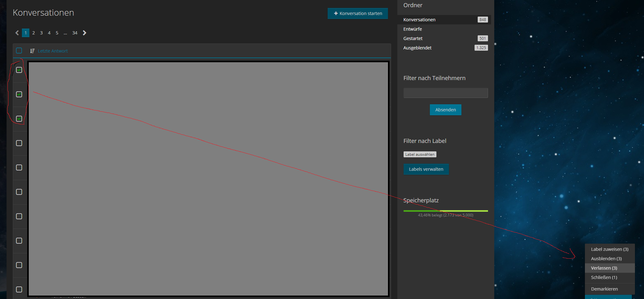Select Verlassen (3) from menu
Viewport: 644px width, 299px height.
point(604,268)
